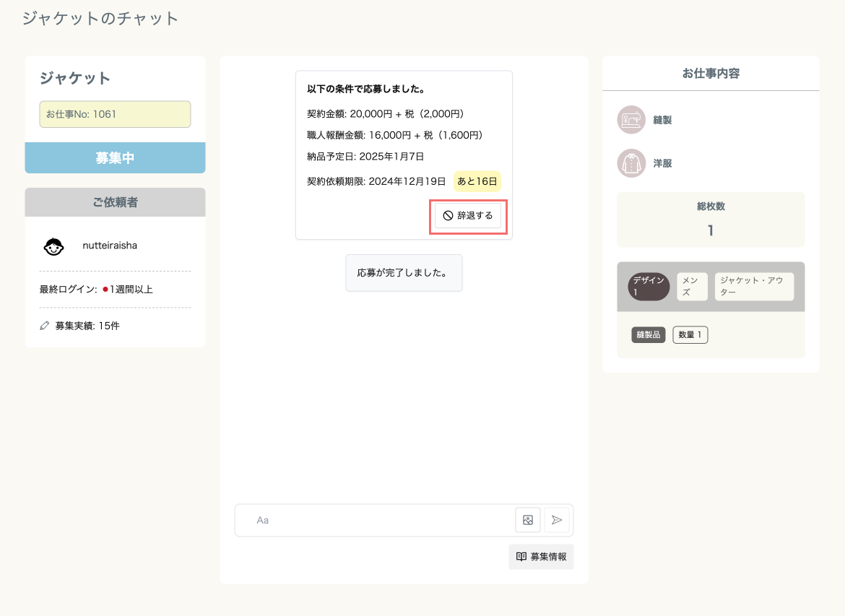Click the 応募が完了しました message bubble
The image size is (845, 616).
point(404,273)
